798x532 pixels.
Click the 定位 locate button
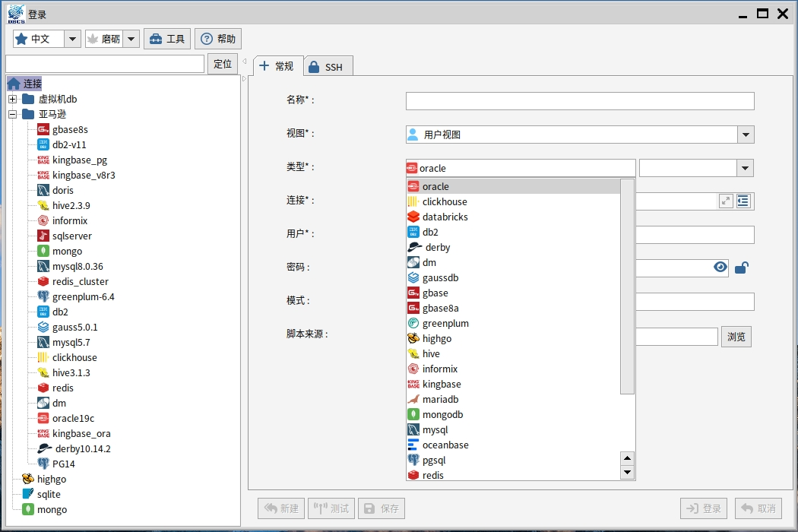tap(223, 64)
